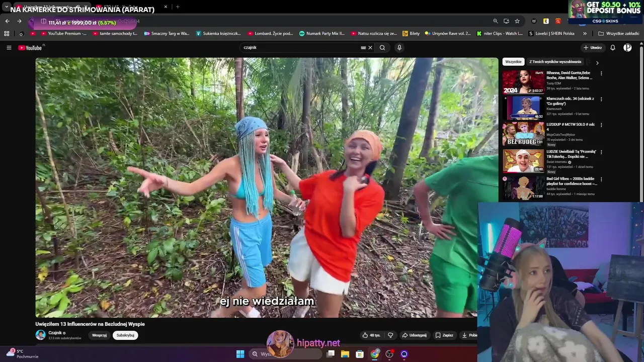Like the video with 48 tys. thumbs up
The width and height of the screenshot is (644, 362).
tap(371, 335)
